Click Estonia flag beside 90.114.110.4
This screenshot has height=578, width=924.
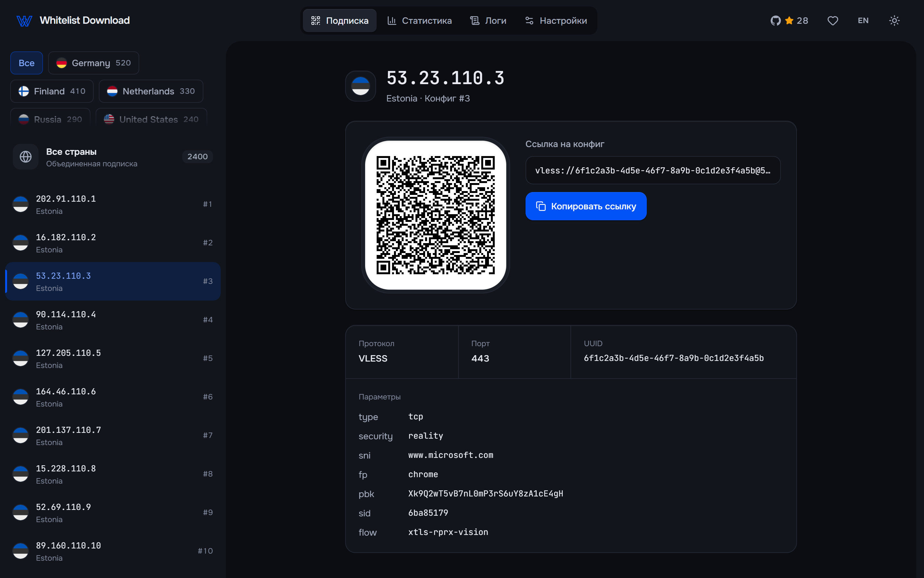coord(21,320)
